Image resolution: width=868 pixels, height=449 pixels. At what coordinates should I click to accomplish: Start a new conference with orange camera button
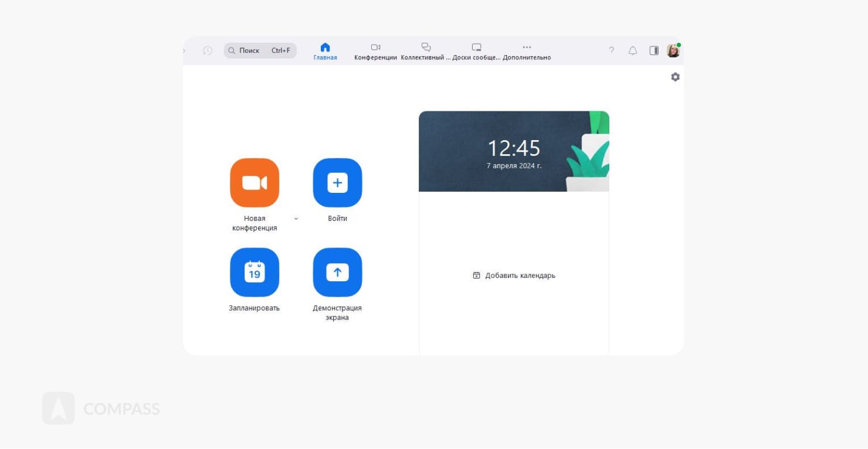coord(255,183)
